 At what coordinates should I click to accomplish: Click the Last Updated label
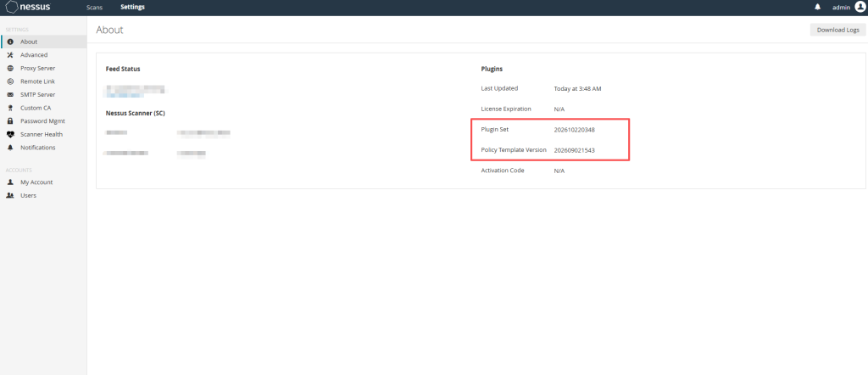tap(499, 88)
